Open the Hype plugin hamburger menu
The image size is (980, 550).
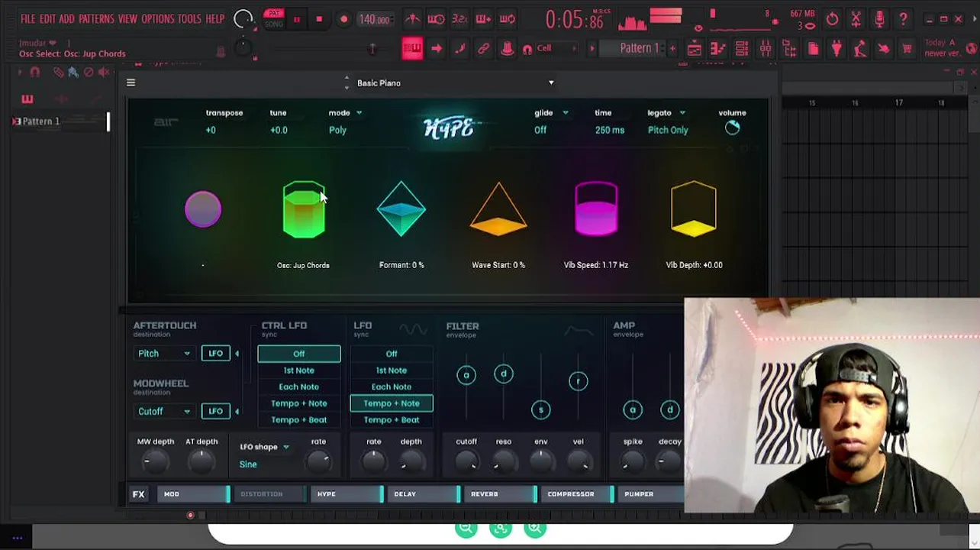click(131, 82)
